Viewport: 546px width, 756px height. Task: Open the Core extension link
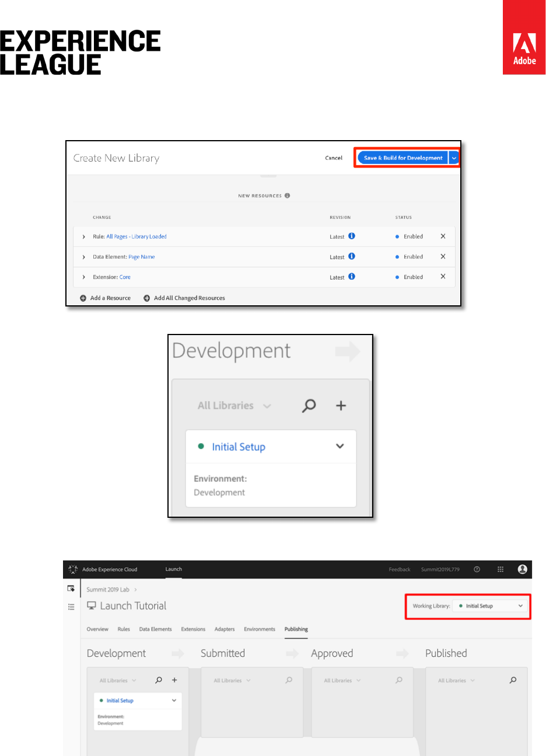coord(125,277)
